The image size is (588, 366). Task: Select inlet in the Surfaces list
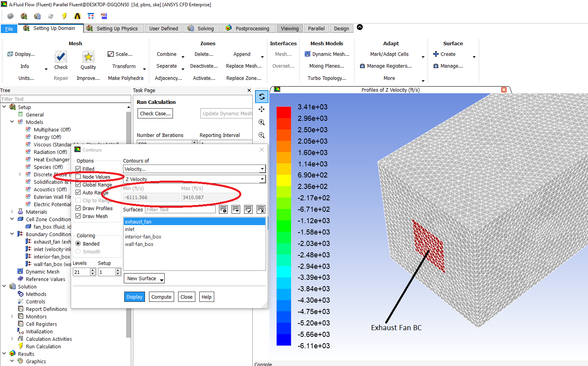[130, 229]
